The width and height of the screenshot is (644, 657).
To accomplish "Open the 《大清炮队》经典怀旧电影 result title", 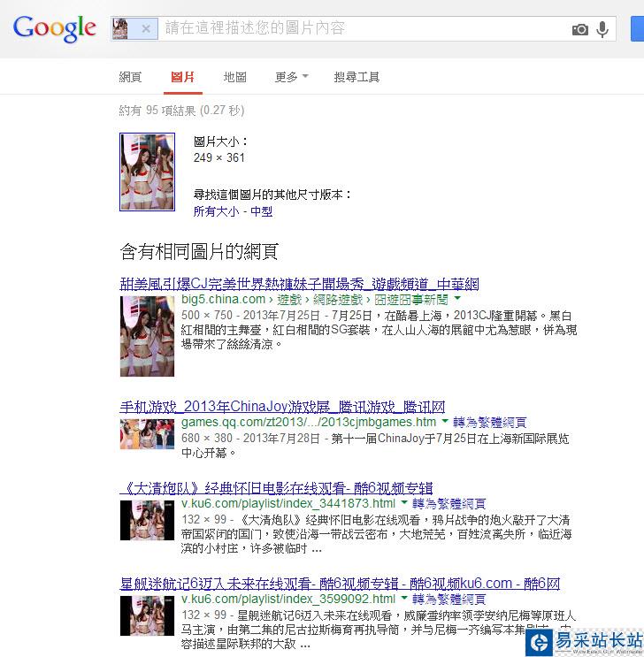I will 276,488.
